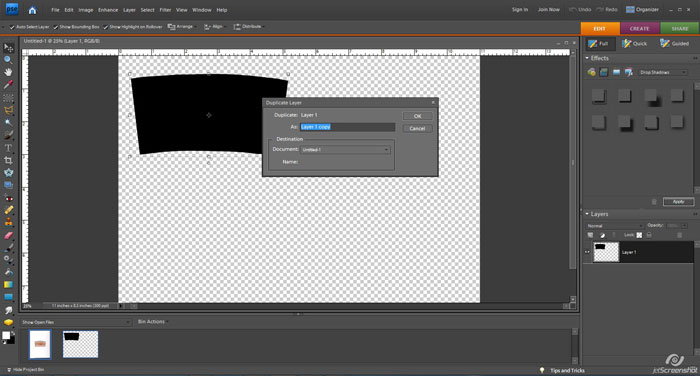Open Bin Actions menu
700x376 pixels.
(x=152, y=322)
